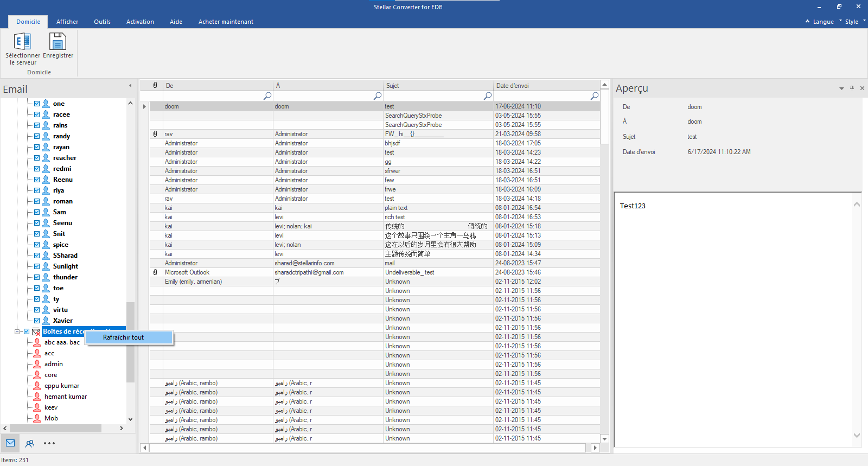Open the Domicile ribbon tab
Viewport: 868px width, 466px height.
pos(28,22)
